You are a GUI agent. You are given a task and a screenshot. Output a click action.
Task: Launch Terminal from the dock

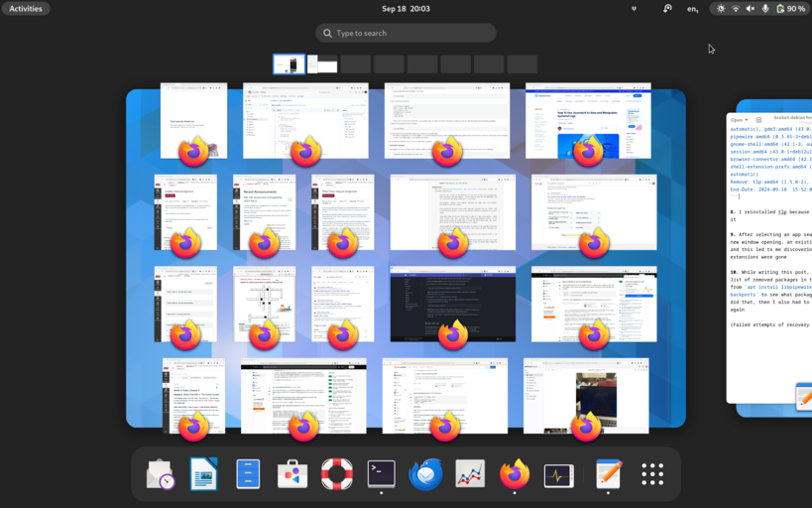[382, 474]
